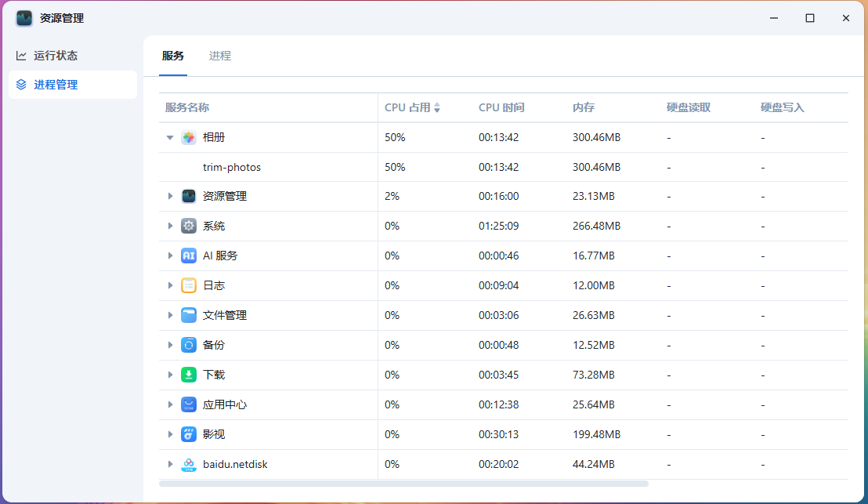Image resolution: width=868 pixels, height=504 pixels.
Task: Open 进程管理 in the sidebar
Action: pyautogui.click(x=73, y=85)
